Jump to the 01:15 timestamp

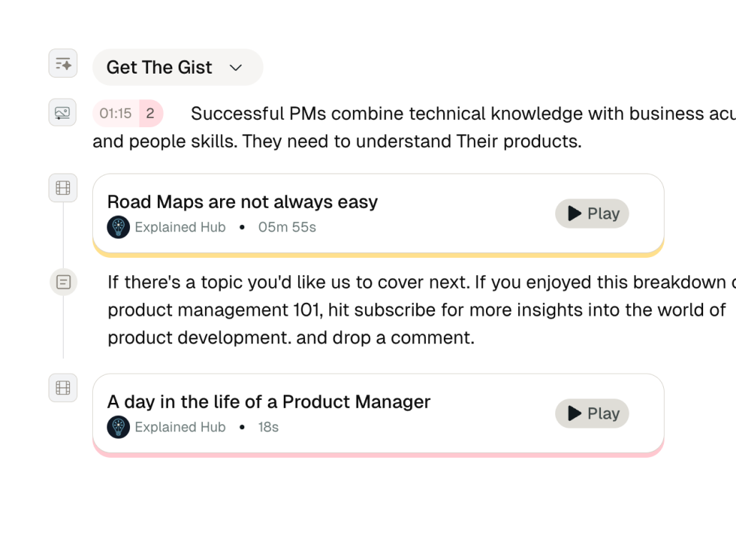click(116, 114)
